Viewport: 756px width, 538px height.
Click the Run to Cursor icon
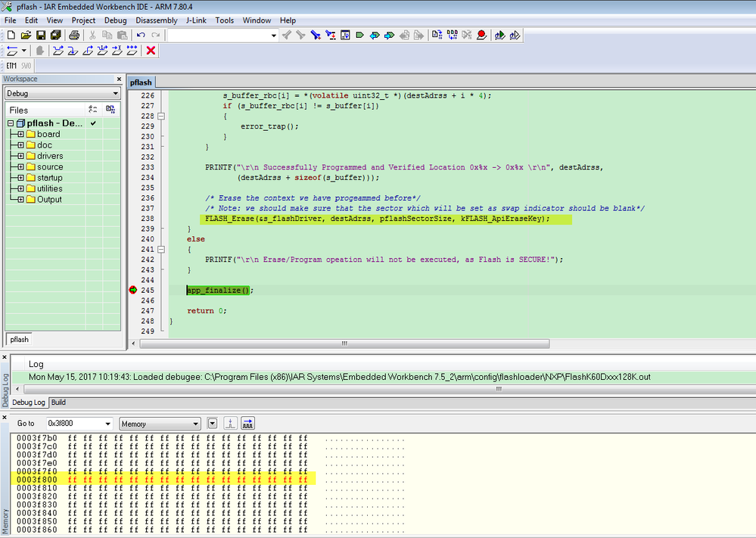pyautogui.click(x=117, y=51)
